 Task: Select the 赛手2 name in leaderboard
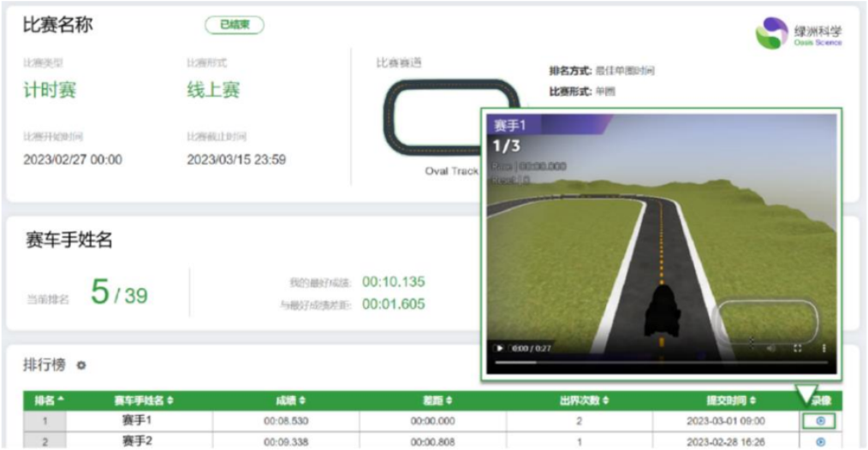coord(137,441)
